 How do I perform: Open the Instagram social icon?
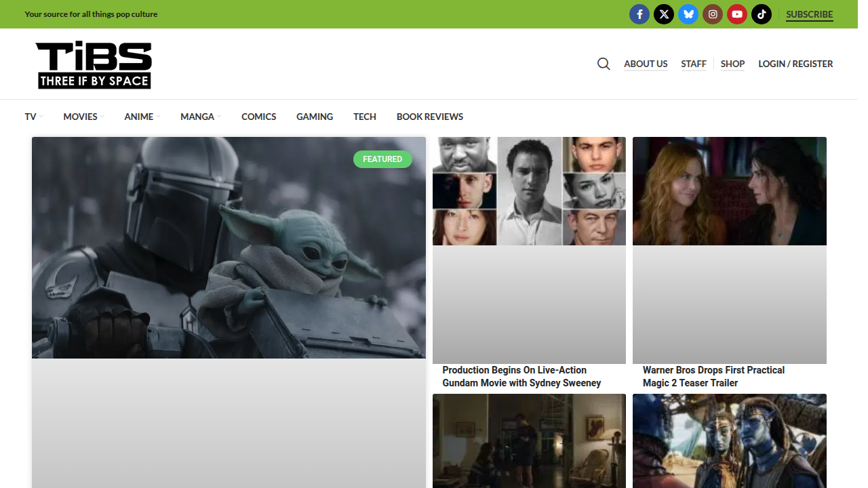tap(713, 14)
